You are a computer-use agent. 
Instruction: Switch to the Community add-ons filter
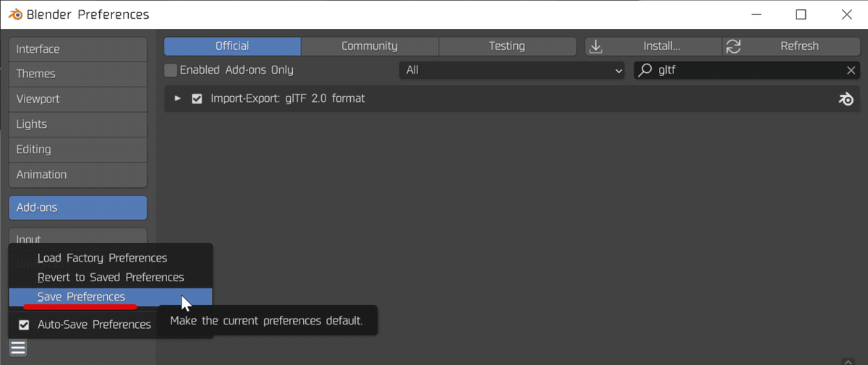(x=370, y=46)
